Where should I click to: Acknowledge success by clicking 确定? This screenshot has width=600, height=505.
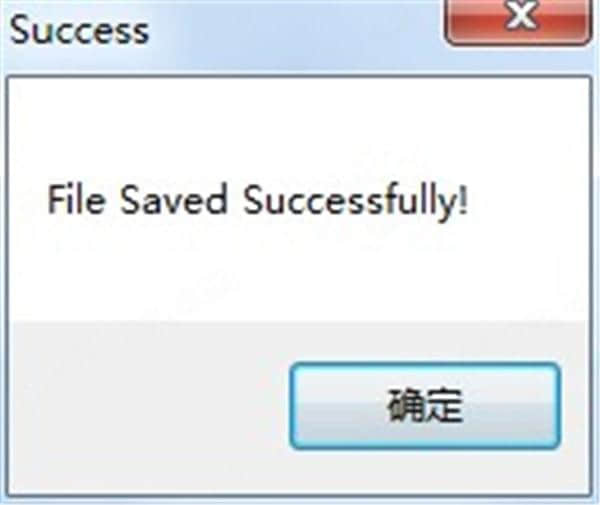tap(425, 406)
